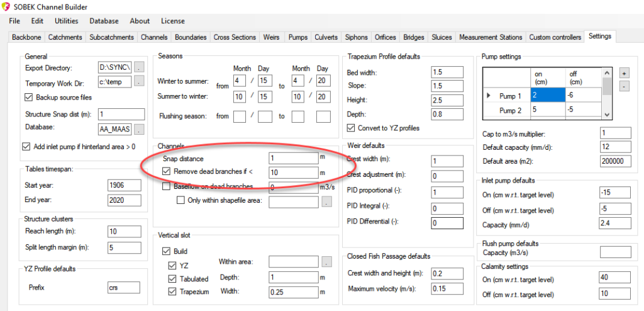Disable Remove dead branches checkbox
The width and height of the screenshot is (644, 311).
166,171
